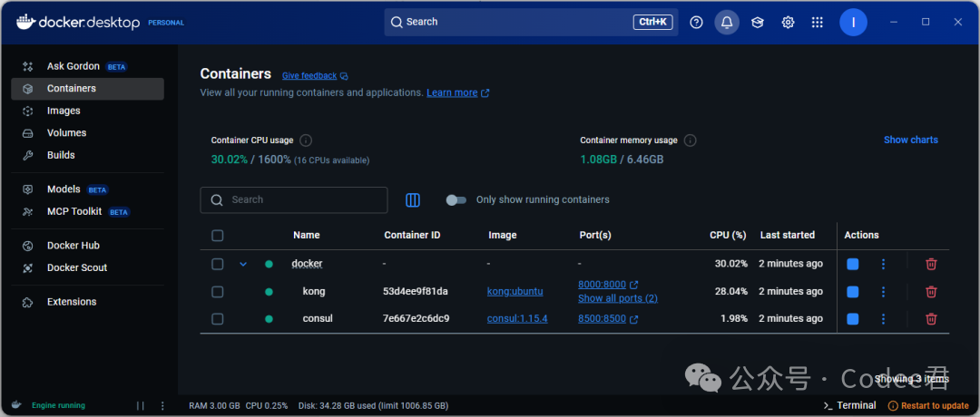Delete the docker compose stack
This screenshot has width=980, height=417.
pyautogui.click(x=931, y=264)
